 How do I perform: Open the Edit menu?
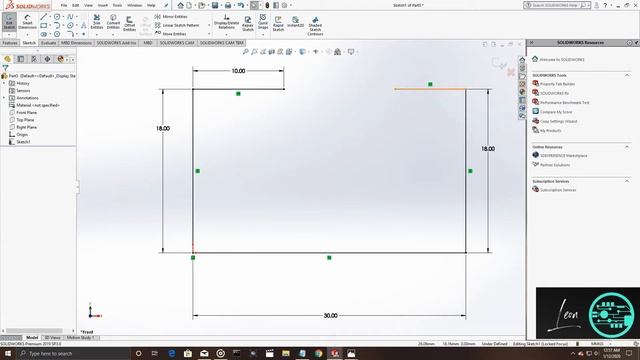(76, 5)
